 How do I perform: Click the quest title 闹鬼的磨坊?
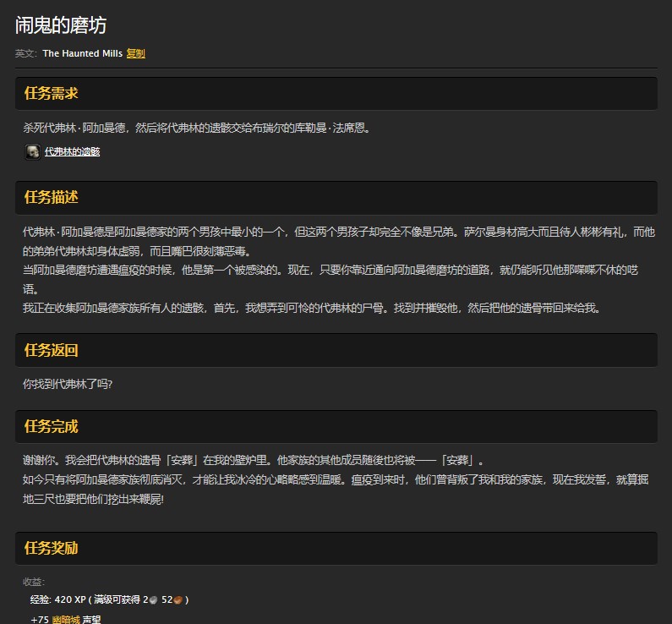61,25
